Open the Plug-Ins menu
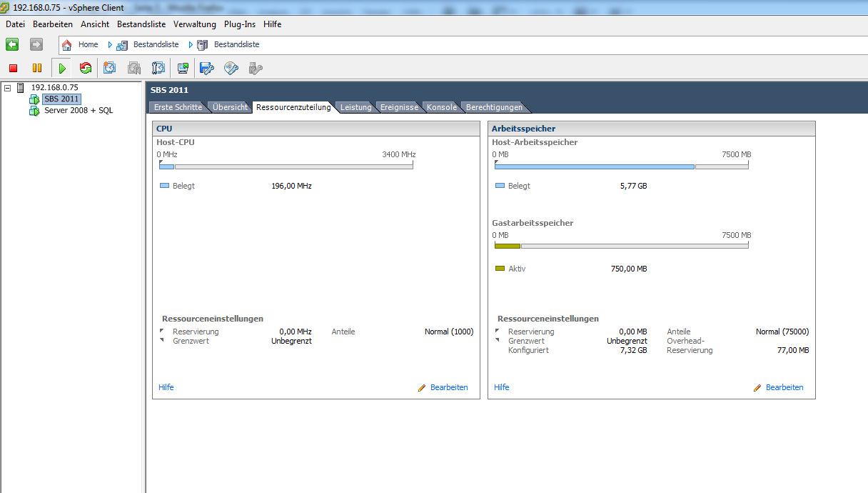The width and height of the screenshot is (868, 493). coord(240,24)
